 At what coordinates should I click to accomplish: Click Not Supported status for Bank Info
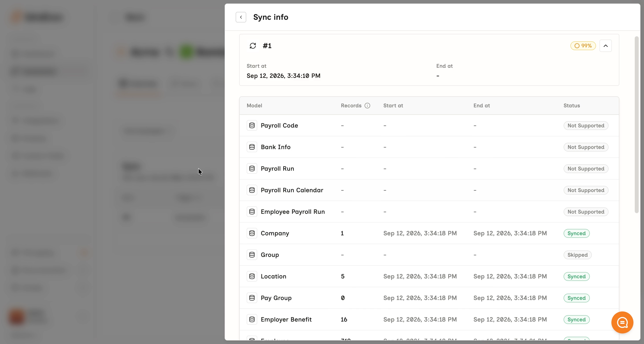pyautogui.click(x=586, y=147)
